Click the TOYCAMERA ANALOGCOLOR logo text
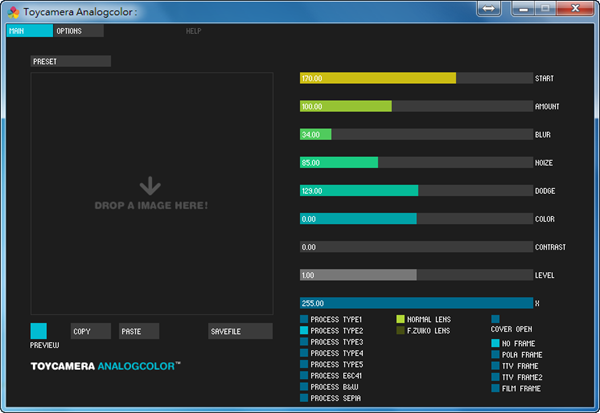 click(x=106, y=366)
